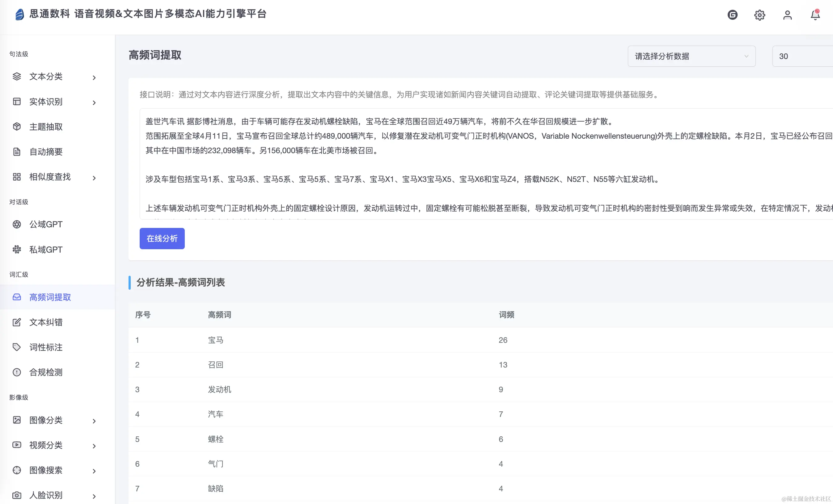The image size is (833, 504).
Task: Click the notification bell icon
Action: coord(815,15)
